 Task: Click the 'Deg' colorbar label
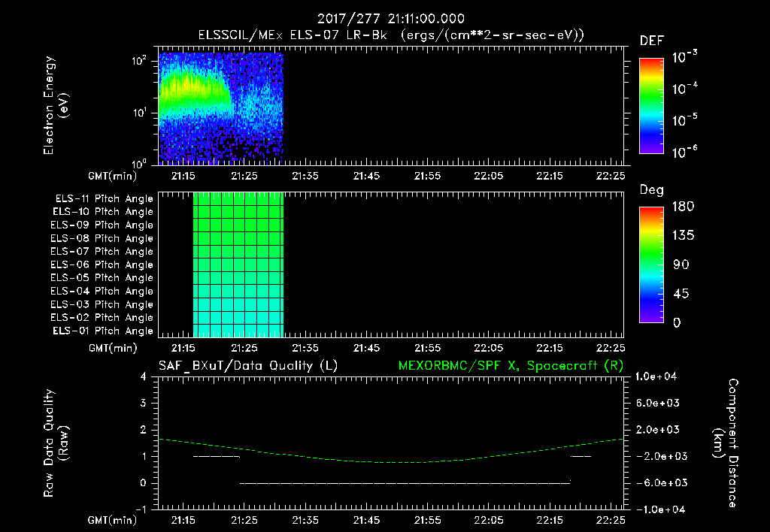[x=651, y=190]
